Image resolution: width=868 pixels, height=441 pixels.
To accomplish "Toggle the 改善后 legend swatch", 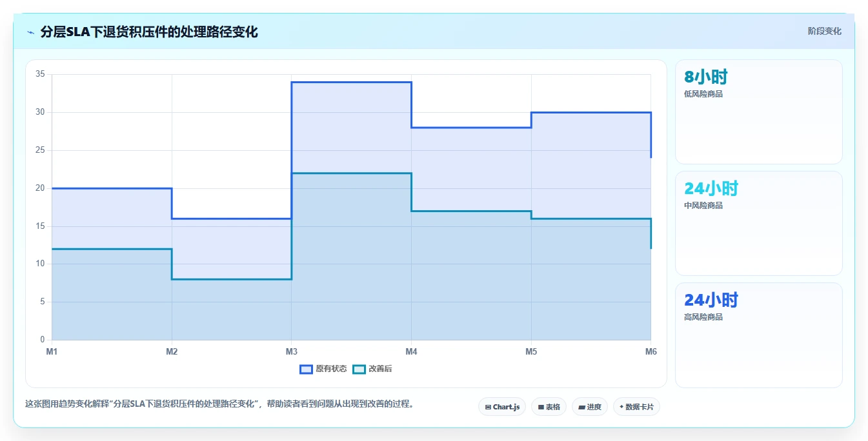I will 359,369.
